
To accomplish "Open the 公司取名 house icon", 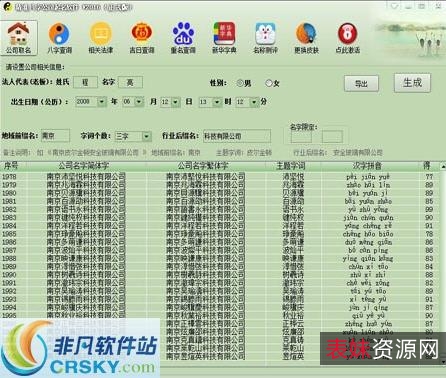I will coord(19,37).
